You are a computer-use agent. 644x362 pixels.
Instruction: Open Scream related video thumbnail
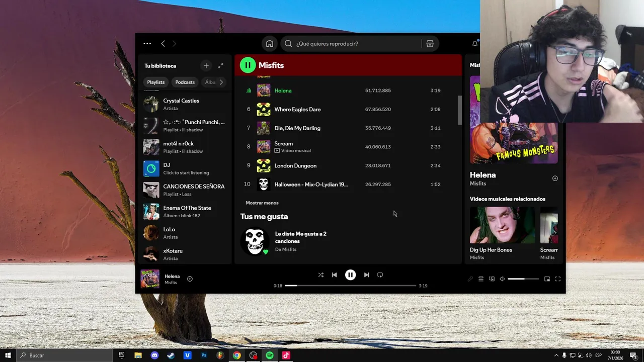pyautogui.click(x=549, y=225)
